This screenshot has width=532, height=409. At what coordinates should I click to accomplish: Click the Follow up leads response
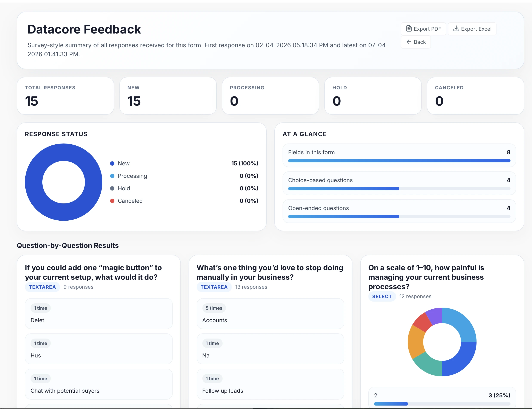coord(270,384)
